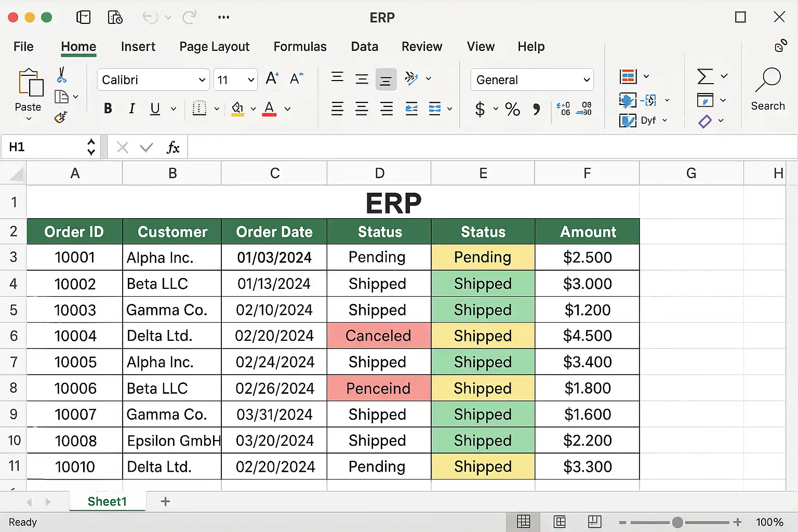This screenshot has height=532, width=798.
Task: Click the Cut scissors icon
Action: (62, 75)
